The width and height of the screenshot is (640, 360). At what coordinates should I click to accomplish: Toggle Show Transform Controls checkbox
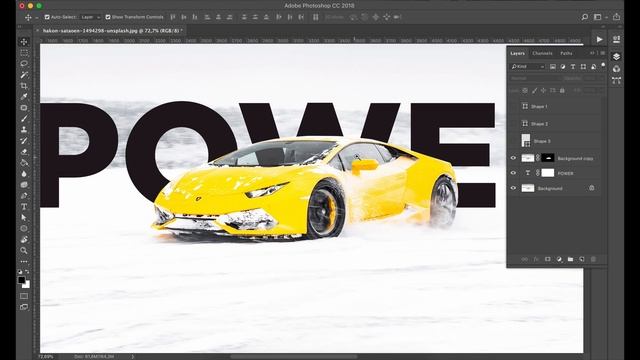pyautogui.click(x=108, y=17)
